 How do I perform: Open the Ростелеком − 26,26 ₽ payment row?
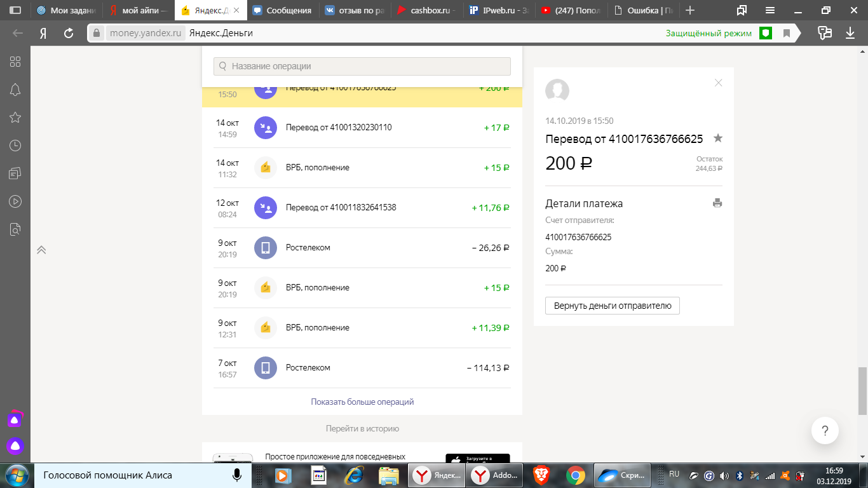pyautogui.click(x=362, y=248)
